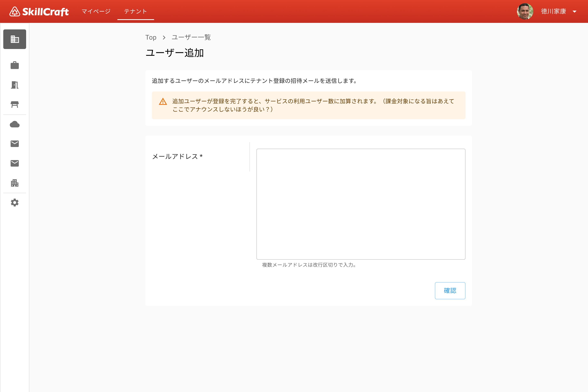Open the 徳川家康 user menu
588x392 pixels.
(x=553, y=11)
